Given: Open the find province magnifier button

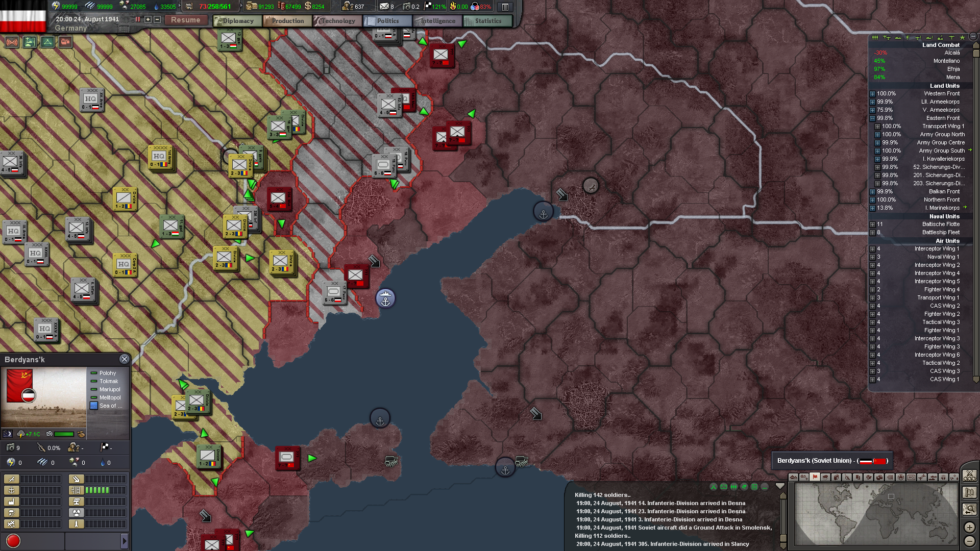Looking at the screenshot, I should coord(969,509).
